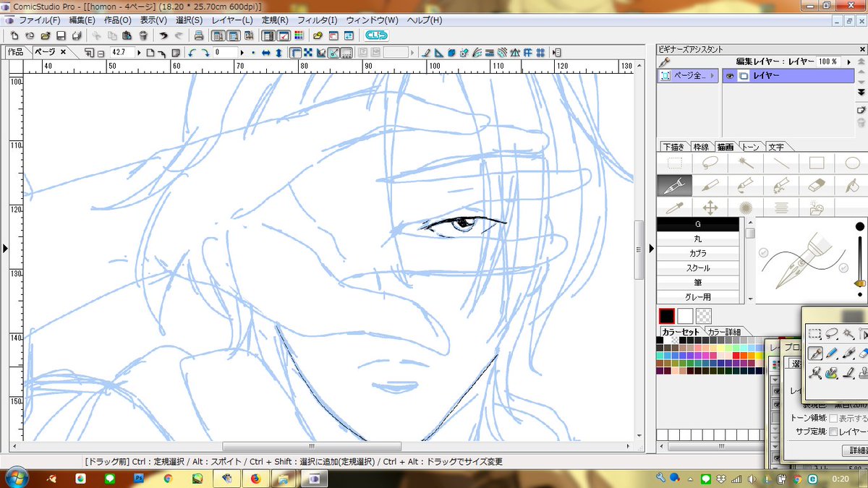868x488 pixels.
Task: Click the print icon in toolbar
Action: pos(199,35)
